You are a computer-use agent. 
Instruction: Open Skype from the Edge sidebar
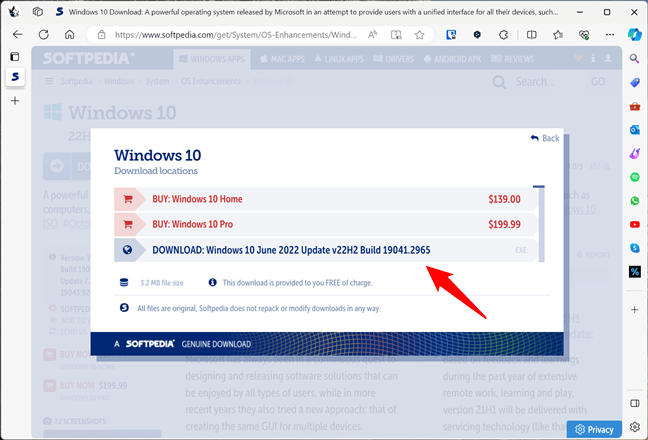click(635, 248)
